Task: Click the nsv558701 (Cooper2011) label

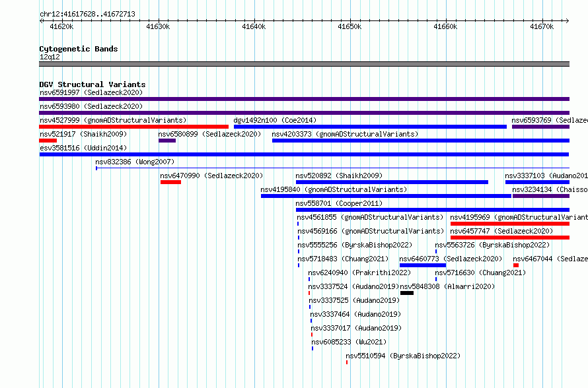Action: [339, 203]
